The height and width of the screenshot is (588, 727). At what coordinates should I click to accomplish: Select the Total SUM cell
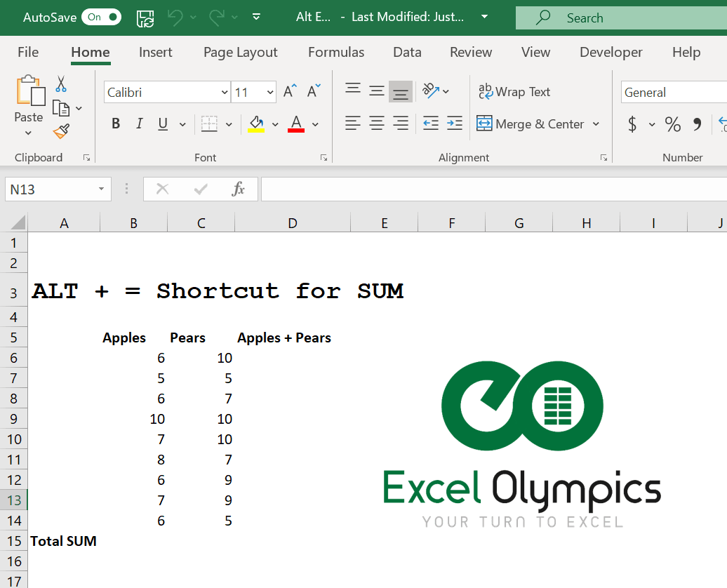click(64, 541)
